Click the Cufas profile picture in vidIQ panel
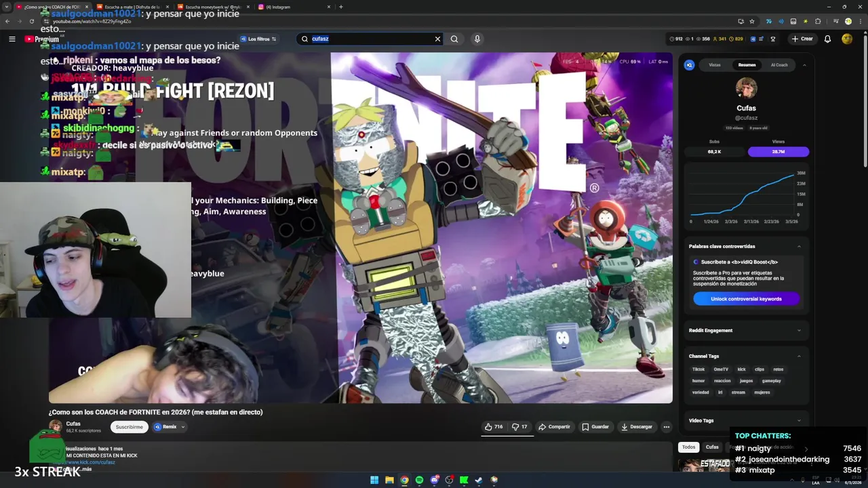Viewport: 868px width, 488px height. [x=746, y=88]
